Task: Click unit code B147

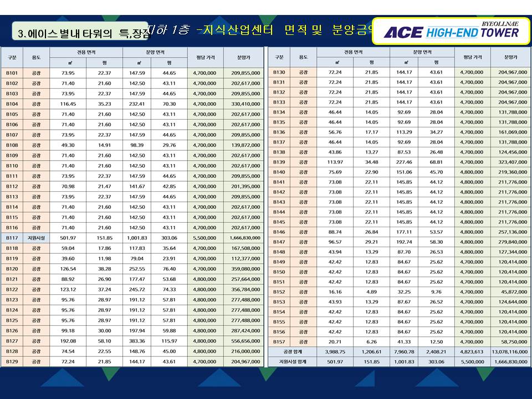Action: (279, 242)
